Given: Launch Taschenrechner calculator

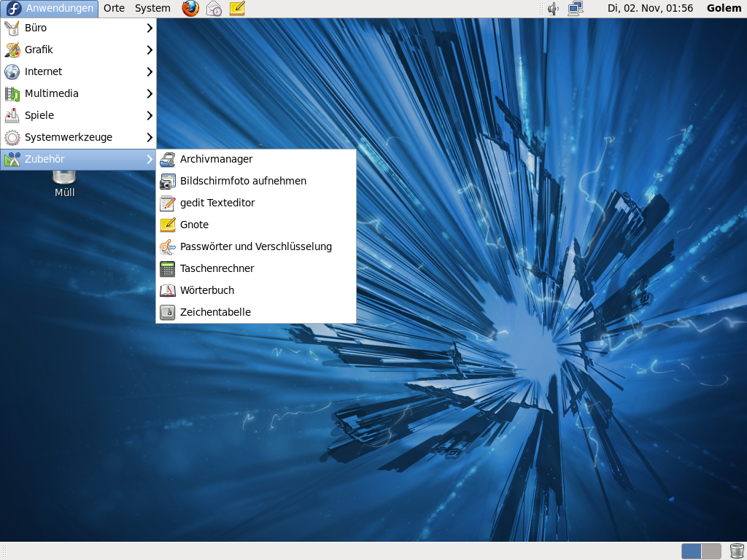Looking at the screenshot, I should 217,268.
